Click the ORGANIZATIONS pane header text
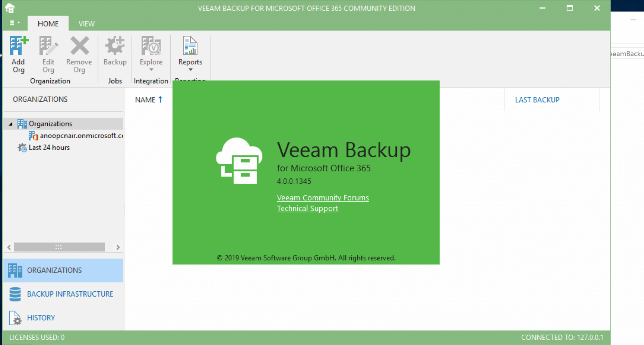 (40, 99)
